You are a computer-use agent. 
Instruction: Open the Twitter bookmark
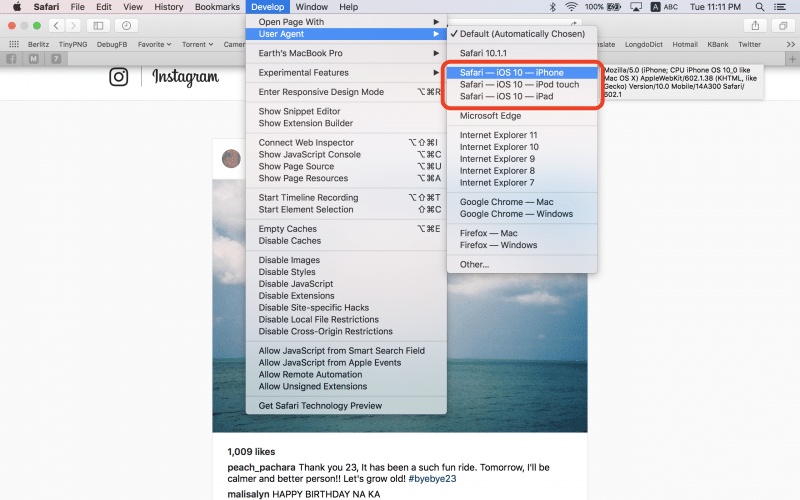point(749,44)
